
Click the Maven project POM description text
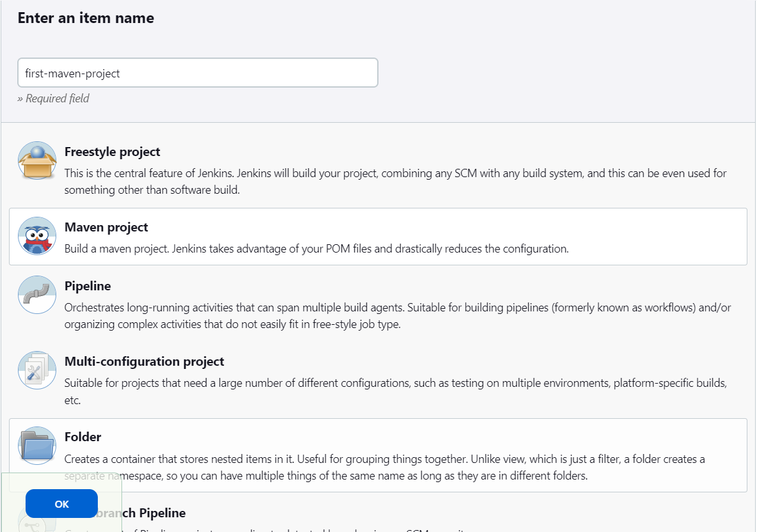click(316, 249)
